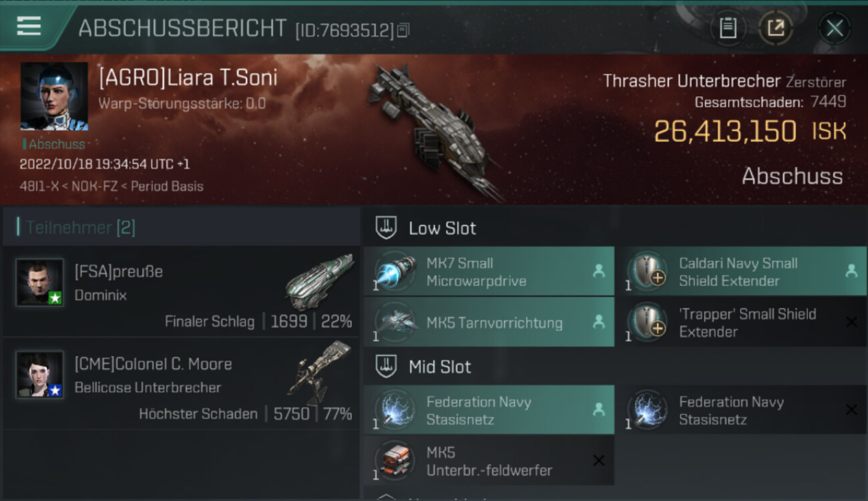Viewport: 868px width, 501px height.
Task: Collapse the Mid Slot section
Action: click(x=386, y=367)
